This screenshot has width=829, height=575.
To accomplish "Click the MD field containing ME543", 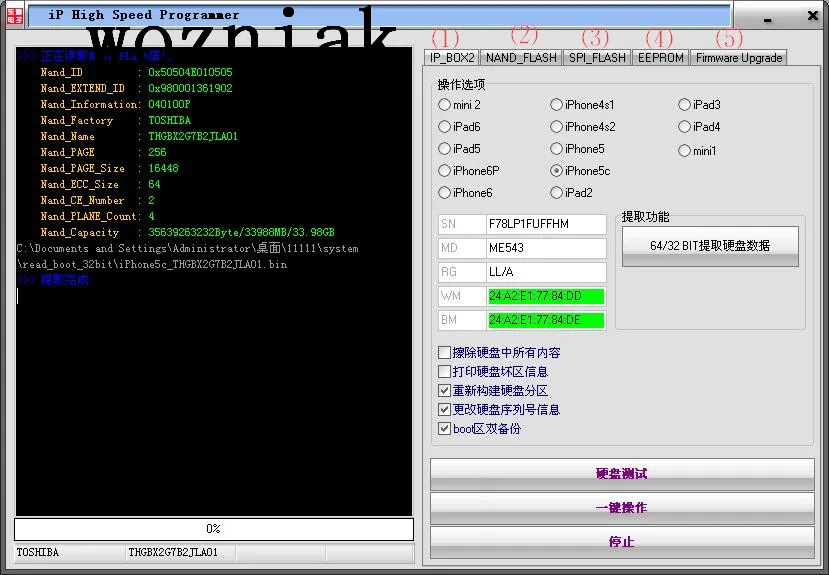I will [x=546, y=248].
